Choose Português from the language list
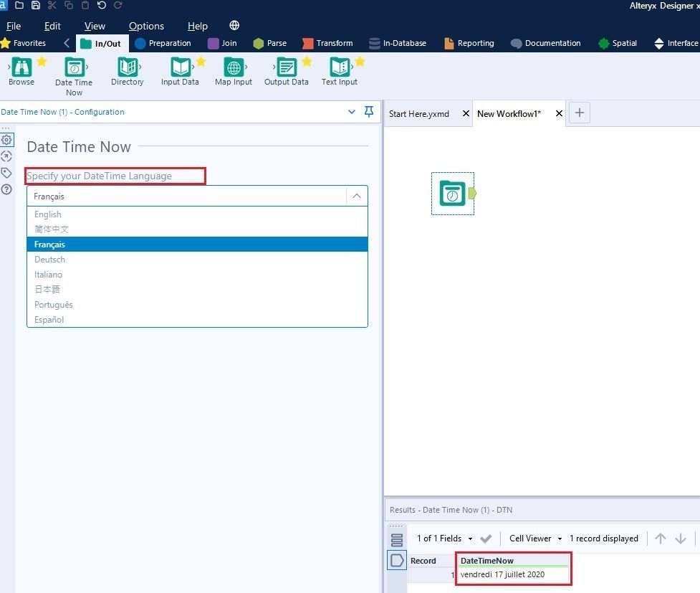This screenshot has width=700, height=593. point(197,305)
